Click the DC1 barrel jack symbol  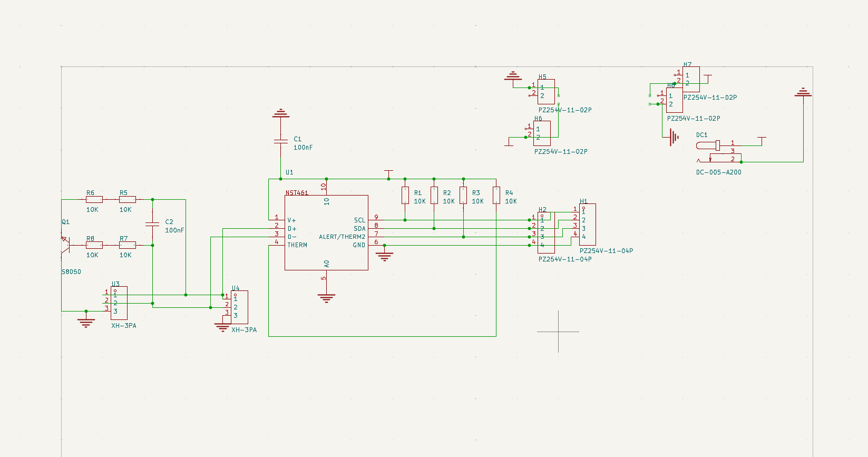click(709, 145)
